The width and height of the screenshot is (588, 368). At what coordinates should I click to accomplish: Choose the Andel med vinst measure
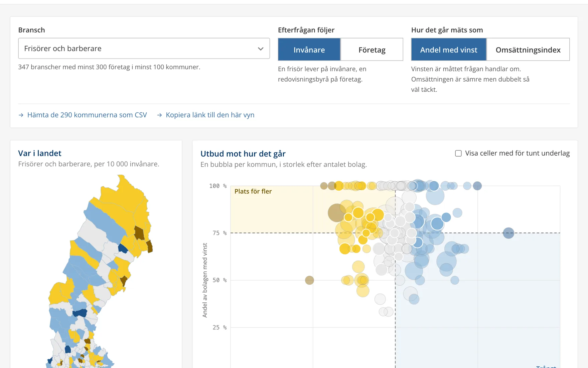click(x=449, y=50)
